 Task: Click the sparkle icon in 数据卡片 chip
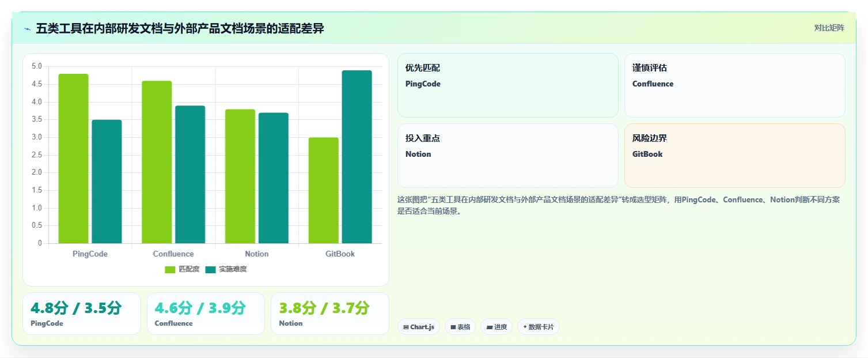pos(525,327)
